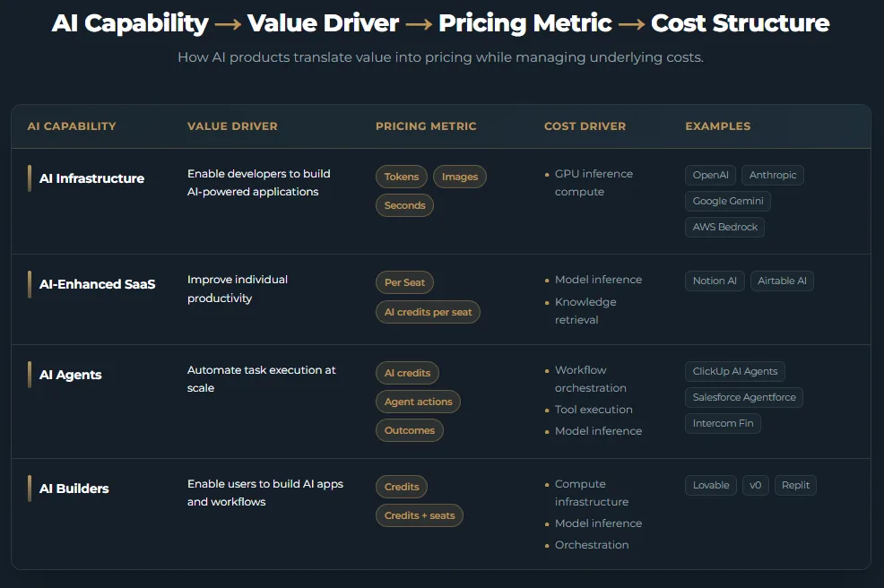Click 'Automate task execution at scale' text
Screen dimensions: 884x588
pos(261,379)
